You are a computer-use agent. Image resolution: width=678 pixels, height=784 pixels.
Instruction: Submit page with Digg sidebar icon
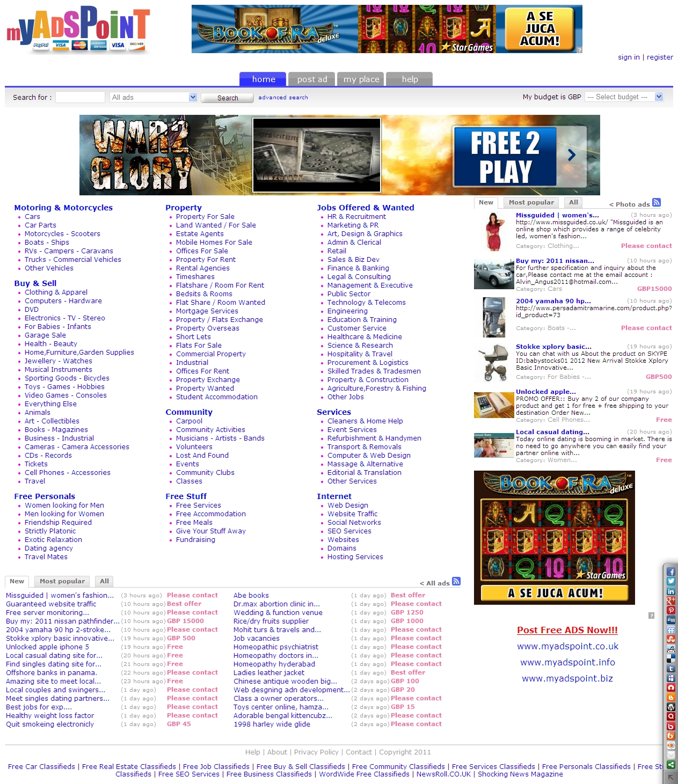(x=671, y=620)
